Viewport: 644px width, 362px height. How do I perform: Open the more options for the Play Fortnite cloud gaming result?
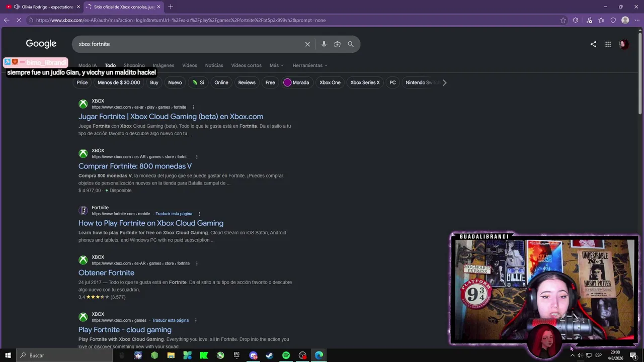(x=196, y=320)
